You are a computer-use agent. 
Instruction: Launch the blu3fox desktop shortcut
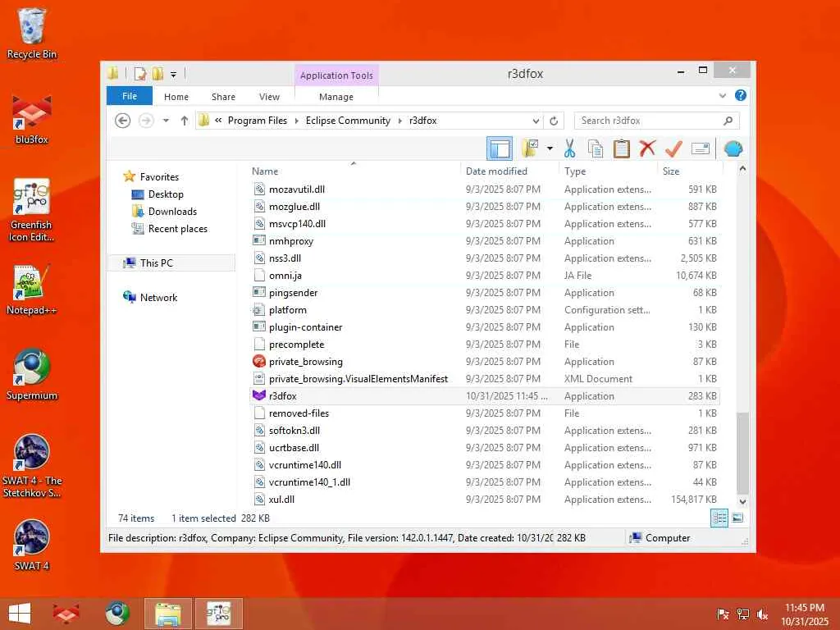32,119
